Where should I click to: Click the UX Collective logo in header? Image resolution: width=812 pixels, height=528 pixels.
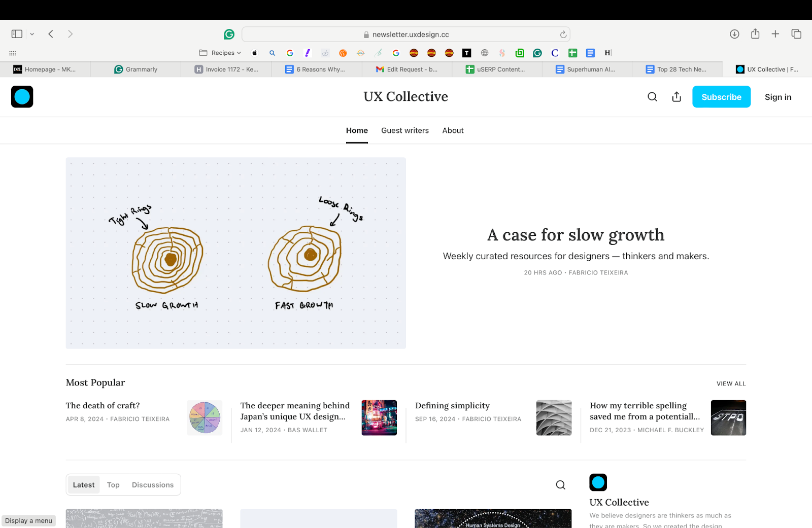pyautogui.click(x=22, y=96)
